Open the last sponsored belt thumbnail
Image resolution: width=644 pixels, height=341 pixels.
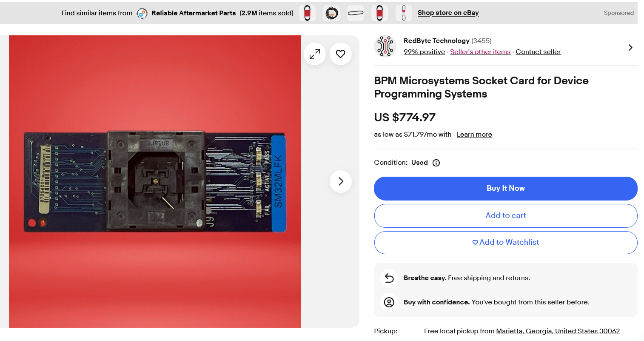tap(404, 13)
